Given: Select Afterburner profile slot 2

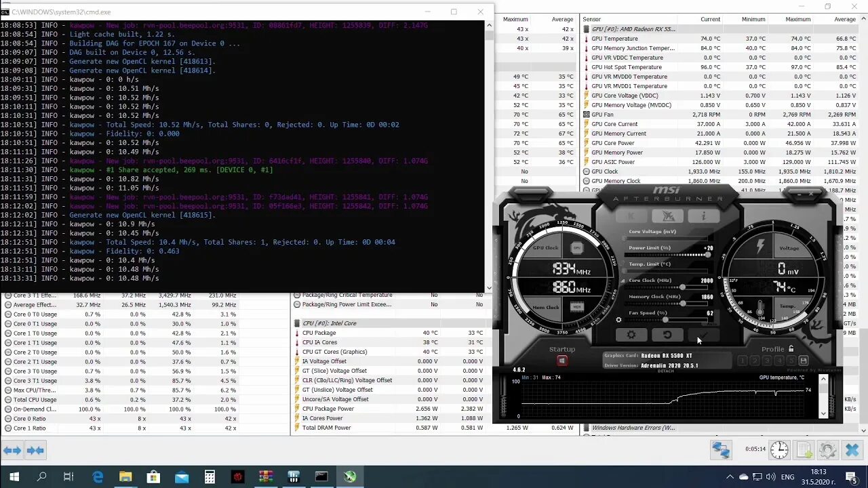Looking at the screenshot, I should point(755,361).
